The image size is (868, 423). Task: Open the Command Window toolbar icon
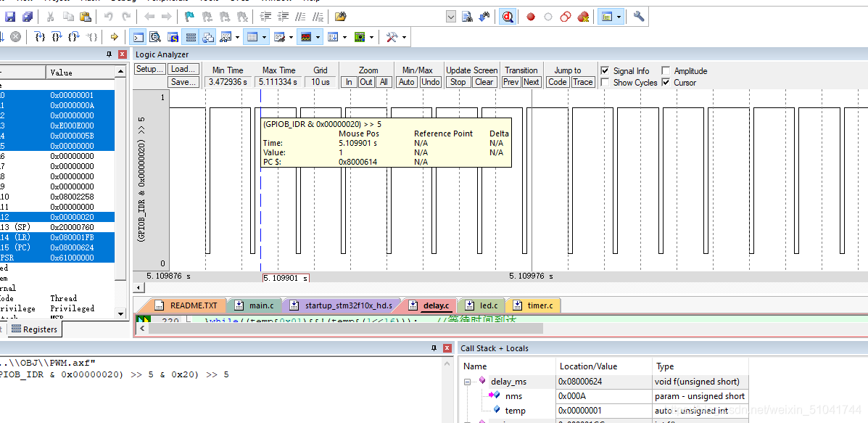point(139,37)
